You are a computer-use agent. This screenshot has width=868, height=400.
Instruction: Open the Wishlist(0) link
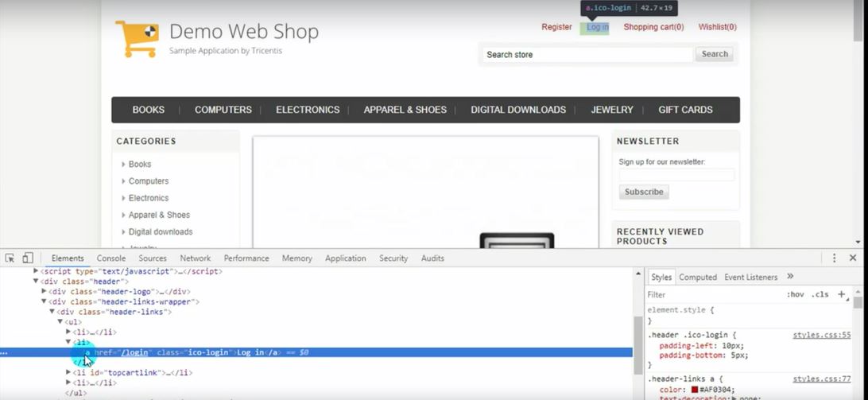718,26
